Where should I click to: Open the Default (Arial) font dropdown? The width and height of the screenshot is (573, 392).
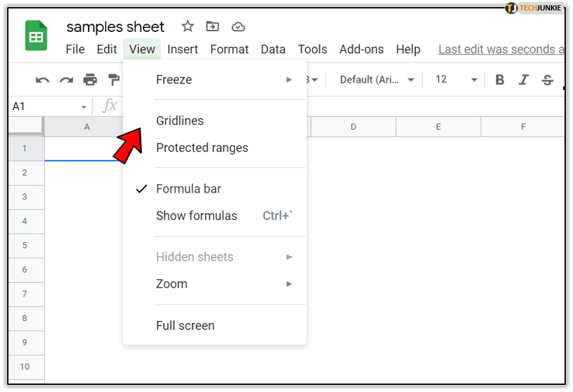pyautogui.click(x=377, y=79)
